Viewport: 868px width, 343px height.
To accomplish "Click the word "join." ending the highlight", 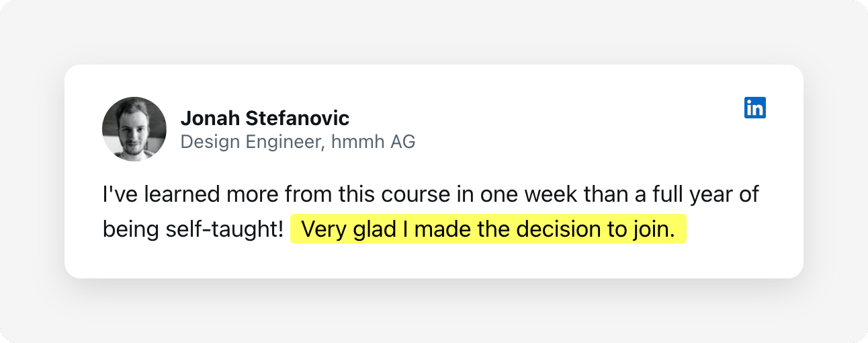I will [x=653, y=229].
